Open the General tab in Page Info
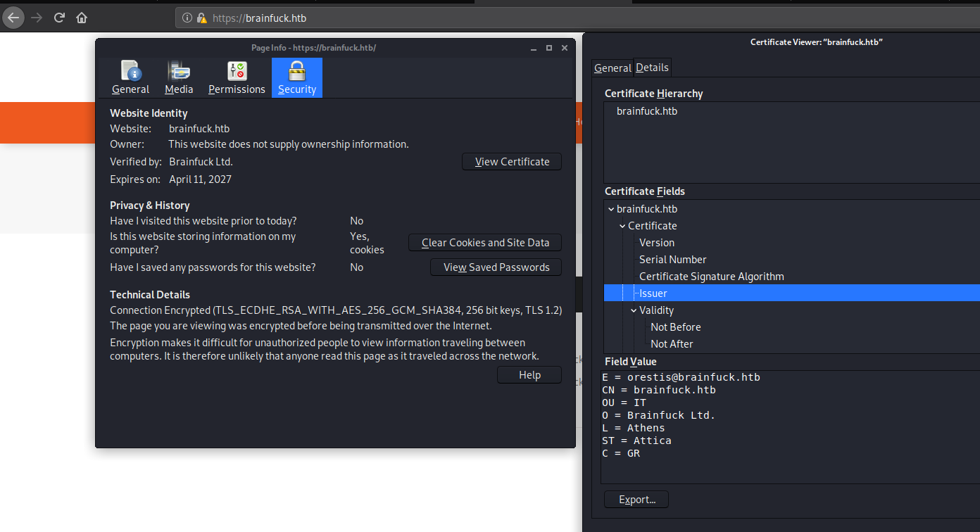This screenshot has width=980, height=532. 131,77
